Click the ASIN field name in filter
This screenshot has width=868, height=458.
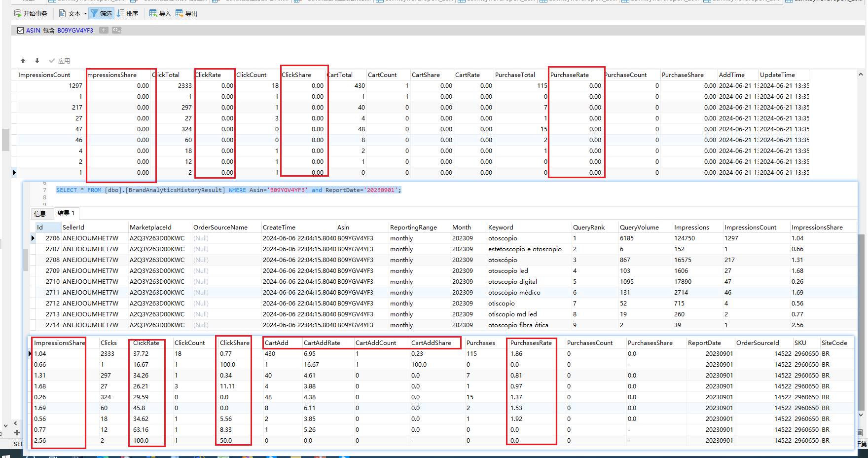33,30
